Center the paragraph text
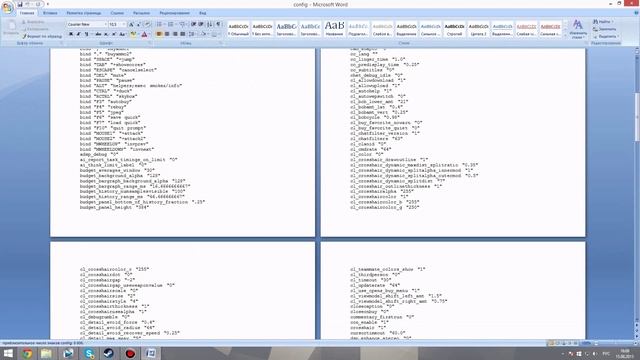 point(167,34)
